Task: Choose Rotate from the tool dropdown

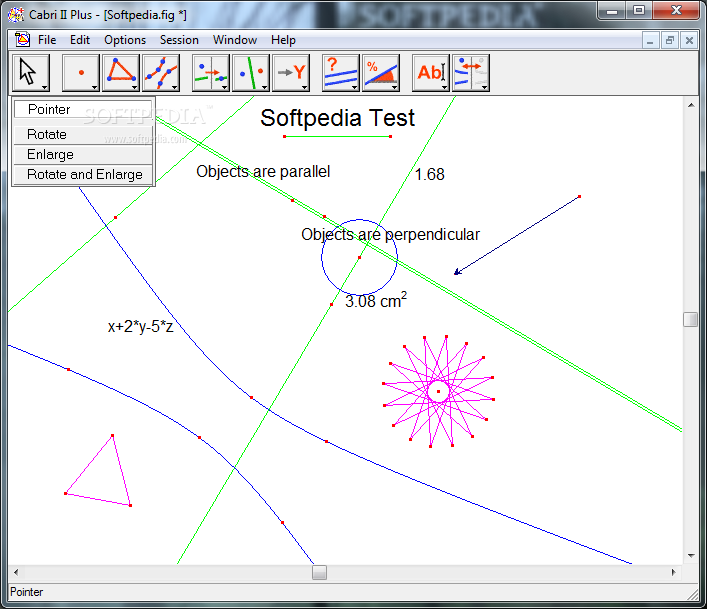Action: 83,134
